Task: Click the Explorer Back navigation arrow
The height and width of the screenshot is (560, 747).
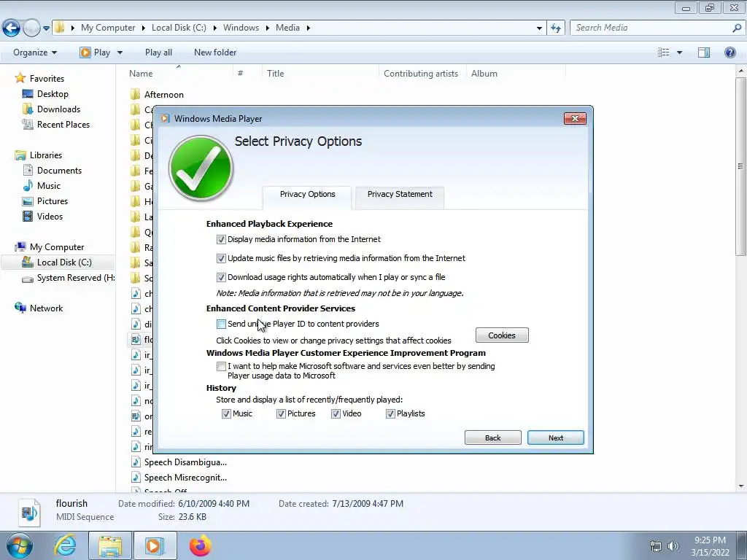Action: coord(12,28)
